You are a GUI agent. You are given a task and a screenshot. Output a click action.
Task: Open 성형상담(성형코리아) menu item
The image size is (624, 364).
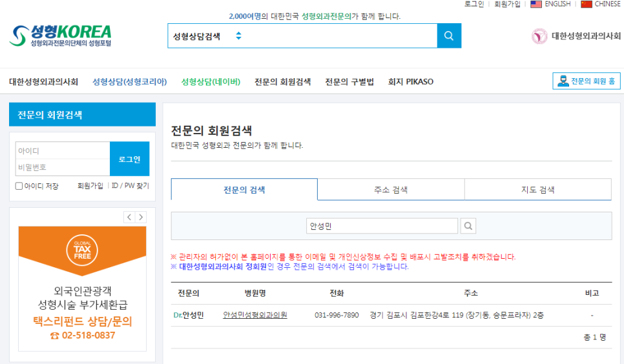point(130,81)
